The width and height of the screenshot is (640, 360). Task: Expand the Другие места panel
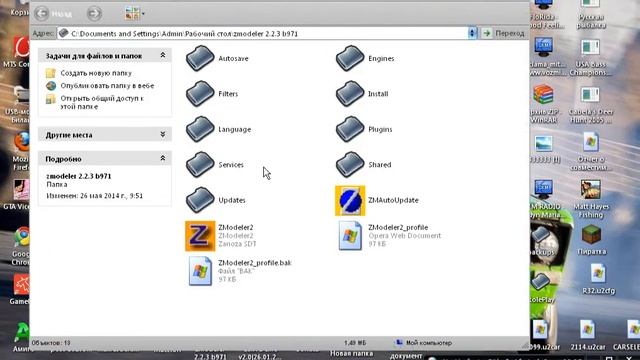(x=162, y=134)
